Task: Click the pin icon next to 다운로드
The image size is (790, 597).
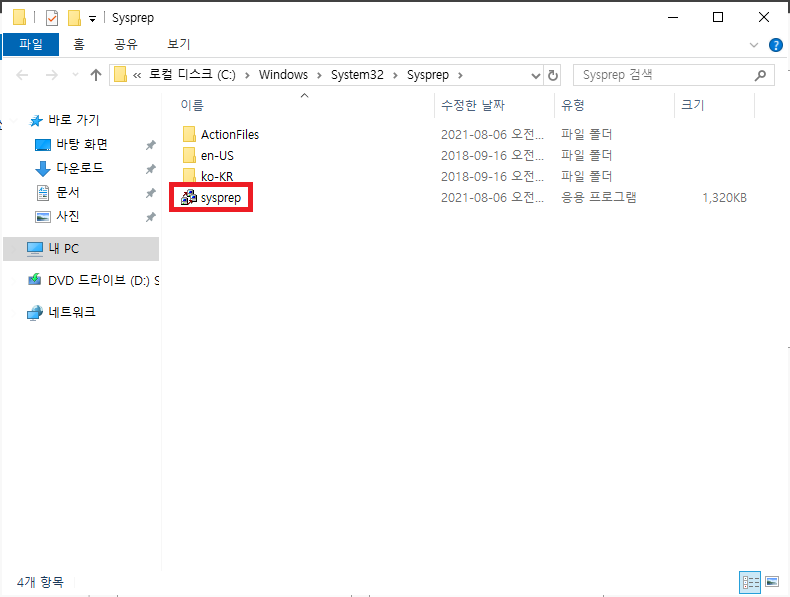Action: pos(150,169)
